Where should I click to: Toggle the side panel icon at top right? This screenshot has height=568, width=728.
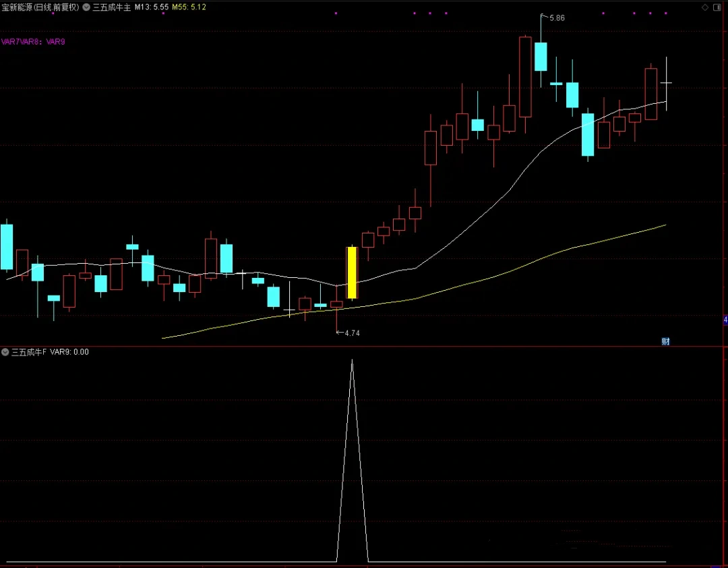point(719,7)
